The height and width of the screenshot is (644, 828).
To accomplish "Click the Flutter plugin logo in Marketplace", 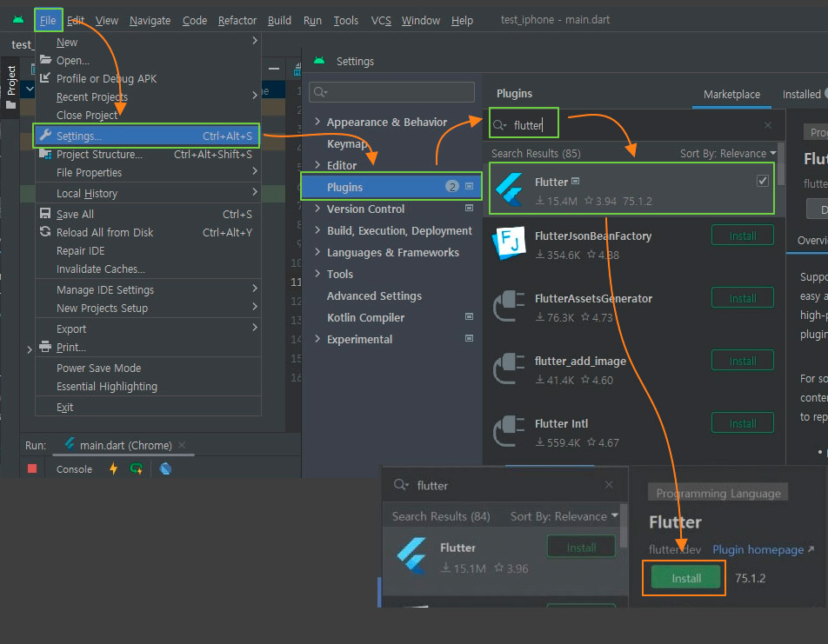I will [x=510, y=189].
